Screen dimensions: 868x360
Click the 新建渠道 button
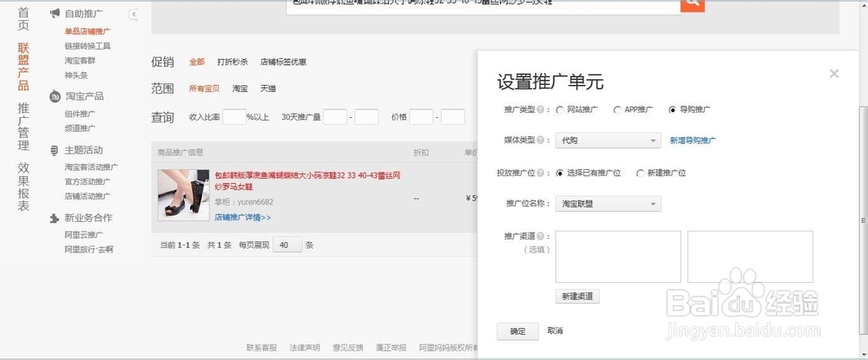577,297
